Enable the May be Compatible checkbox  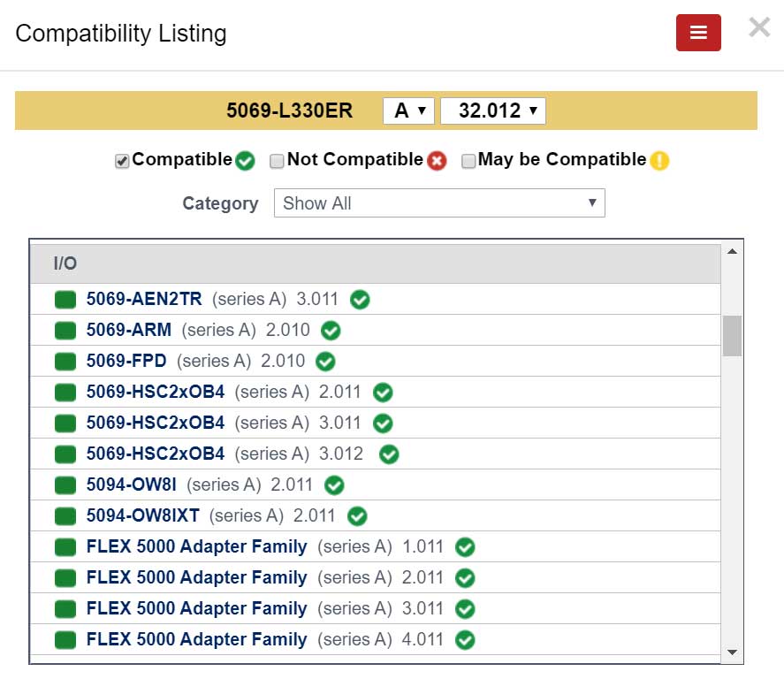click(468, 161)
